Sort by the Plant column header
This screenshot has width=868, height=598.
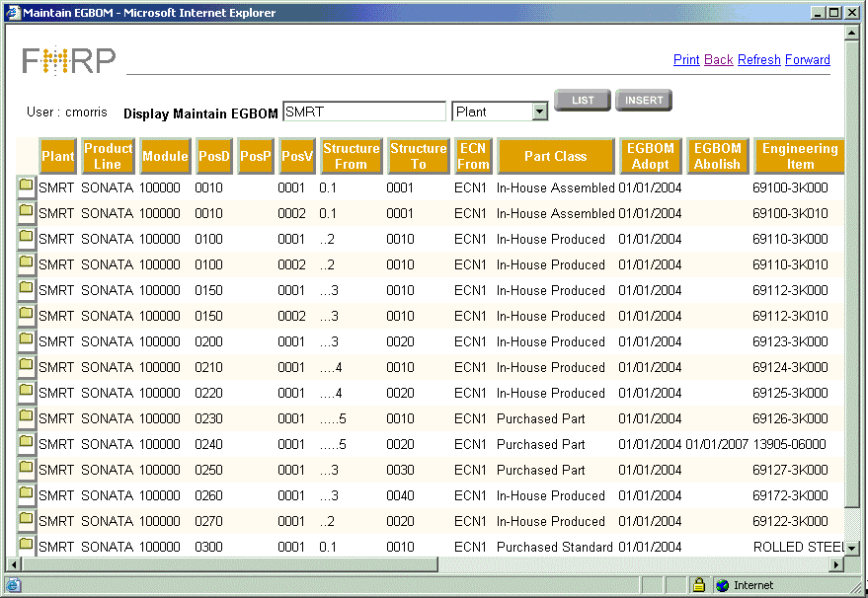click(57, 156)
